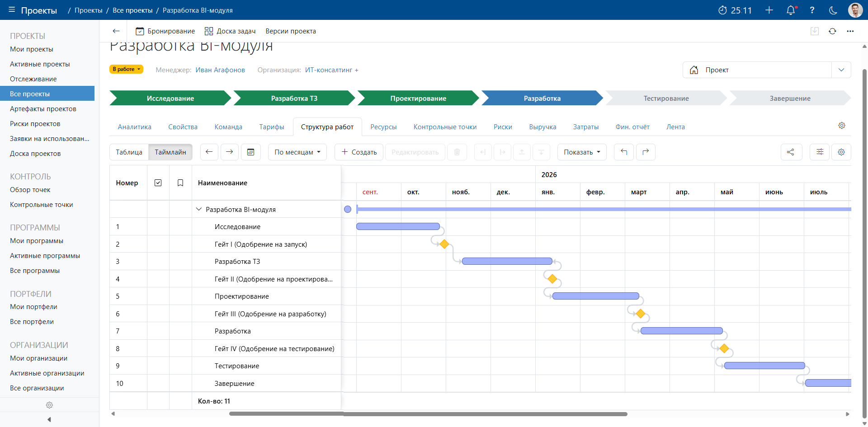
Task: Click the horizontal timeline scrollbar
Action: coord(428,414)
